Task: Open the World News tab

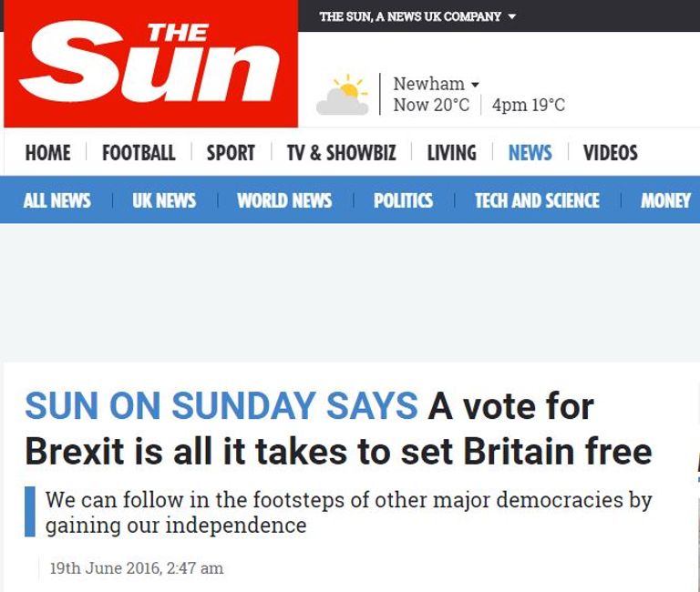Action: point(284,200)
